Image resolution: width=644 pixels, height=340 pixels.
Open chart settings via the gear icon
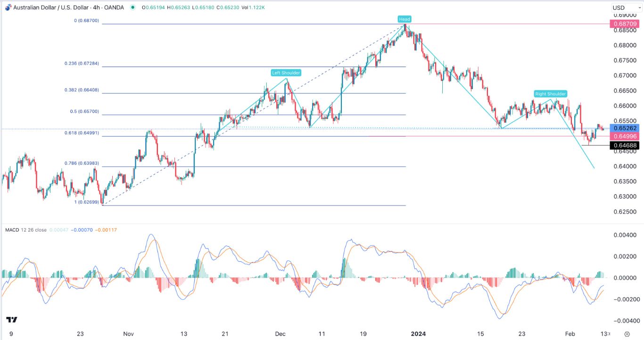[626, 334]
